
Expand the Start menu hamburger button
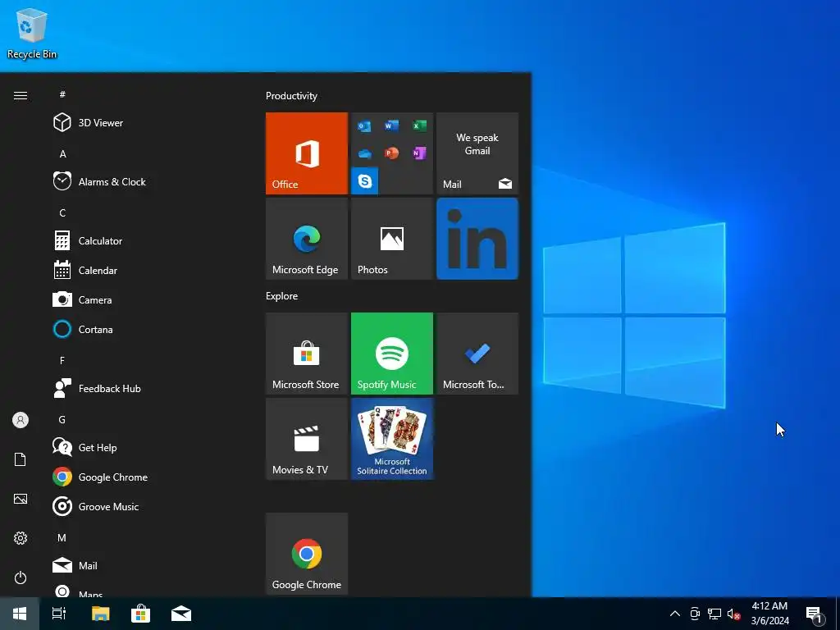pos(21,95)
